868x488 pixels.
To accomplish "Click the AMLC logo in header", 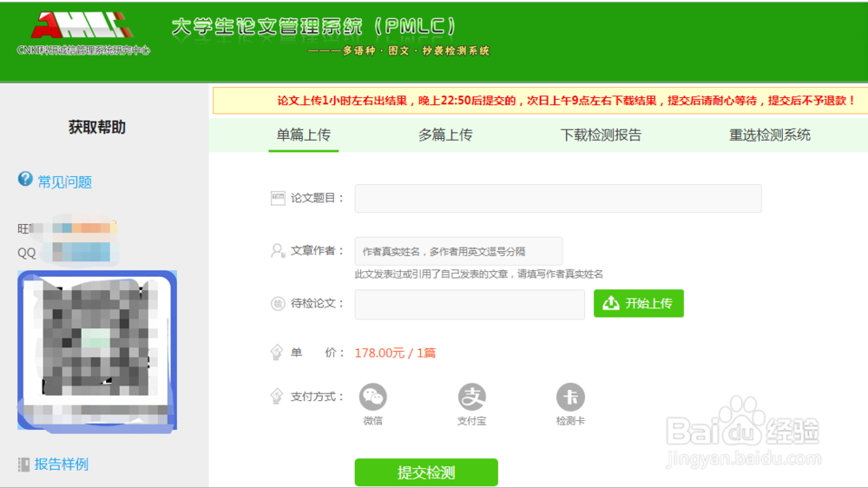I will [x=82, y=25].
